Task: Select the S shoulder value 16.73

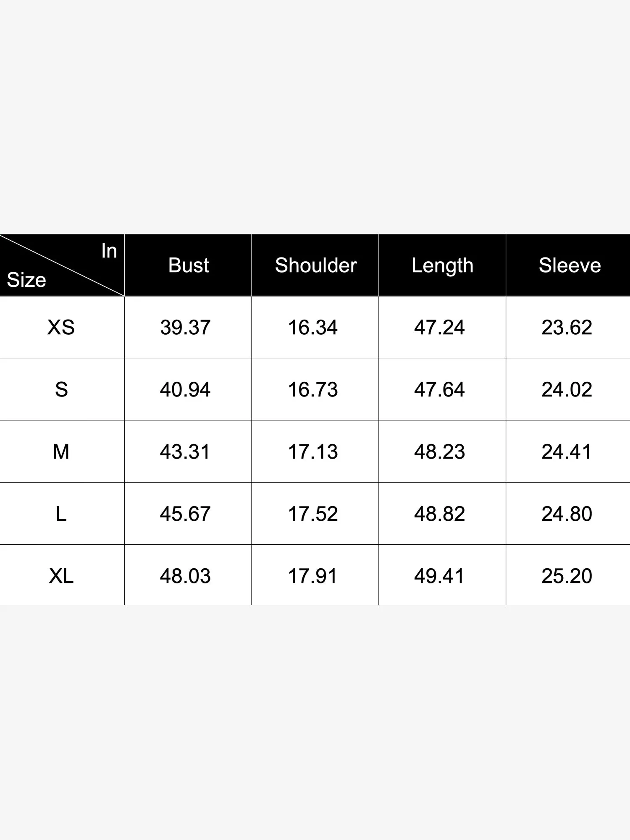Action: 313,389
